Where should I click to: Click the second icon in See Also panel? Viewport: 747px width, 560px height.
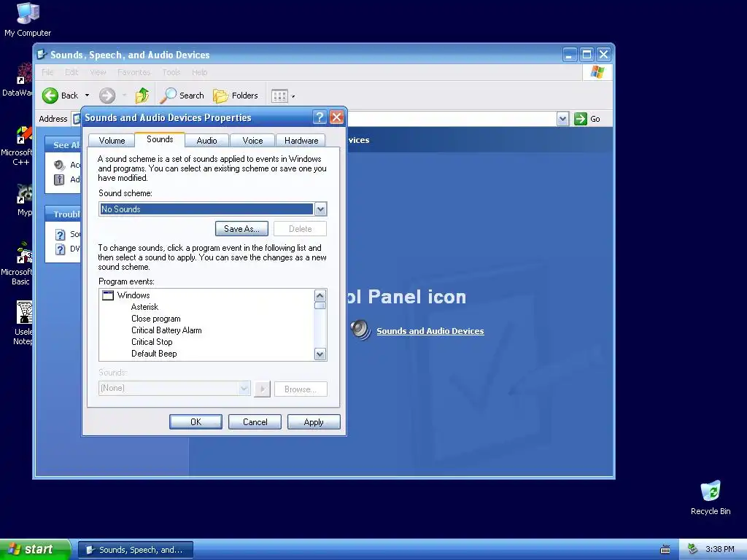pyautogui.click(x=59, y=179)
